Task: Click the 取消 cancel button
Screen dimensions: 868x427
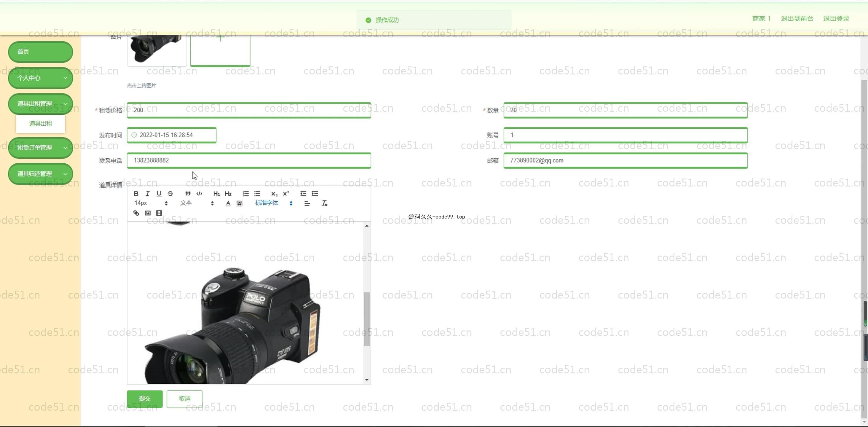Action: (184, 399)
